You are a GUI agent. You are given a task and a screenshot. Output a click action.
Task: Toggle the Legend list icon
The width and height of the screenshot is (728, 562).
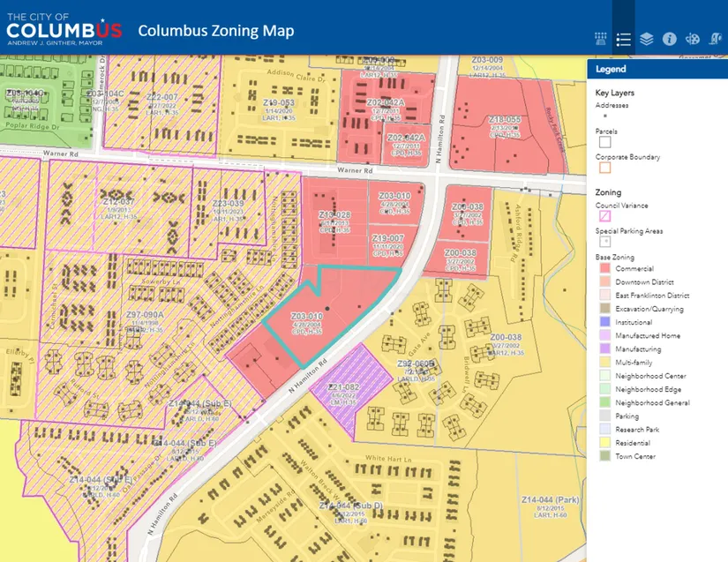pyautogui.click(x=624, y=39)
